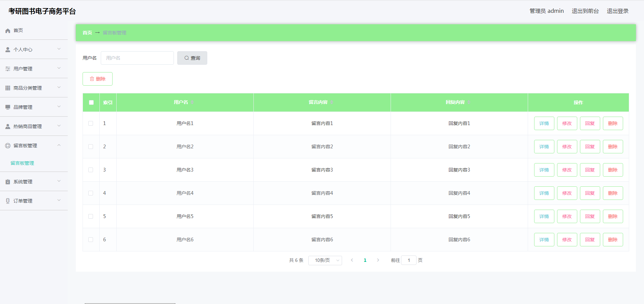Click the 品牌管理 monitor icon
This screenshot has width=644, height=304.
click(8, 107)
